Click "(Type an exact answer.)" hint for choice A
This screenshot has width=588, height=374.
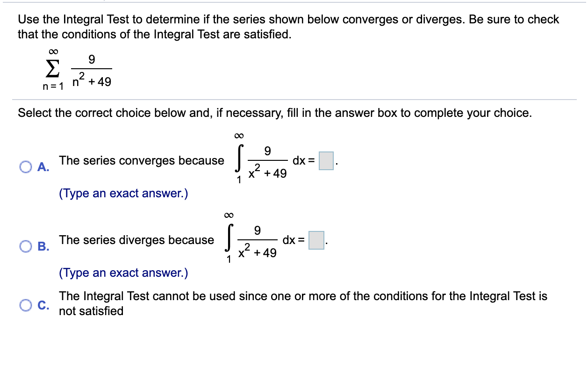123,194
